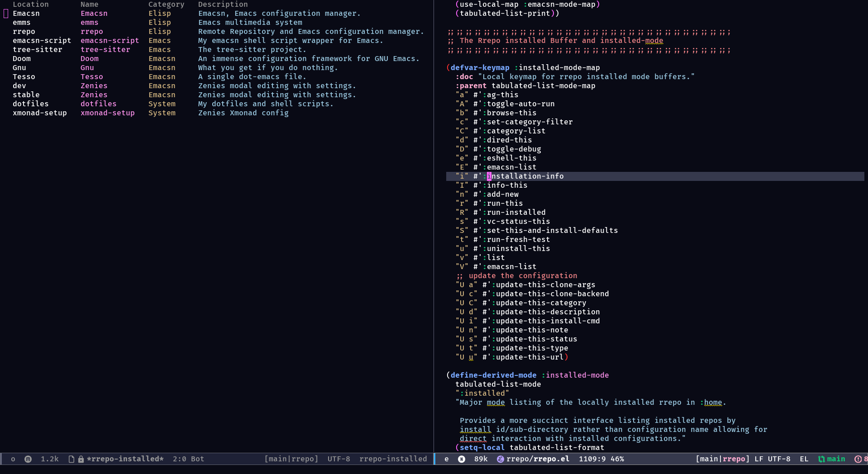Screen dimensions: 868x474
Task: Click the green main branch label
Action: coord(836,459)
